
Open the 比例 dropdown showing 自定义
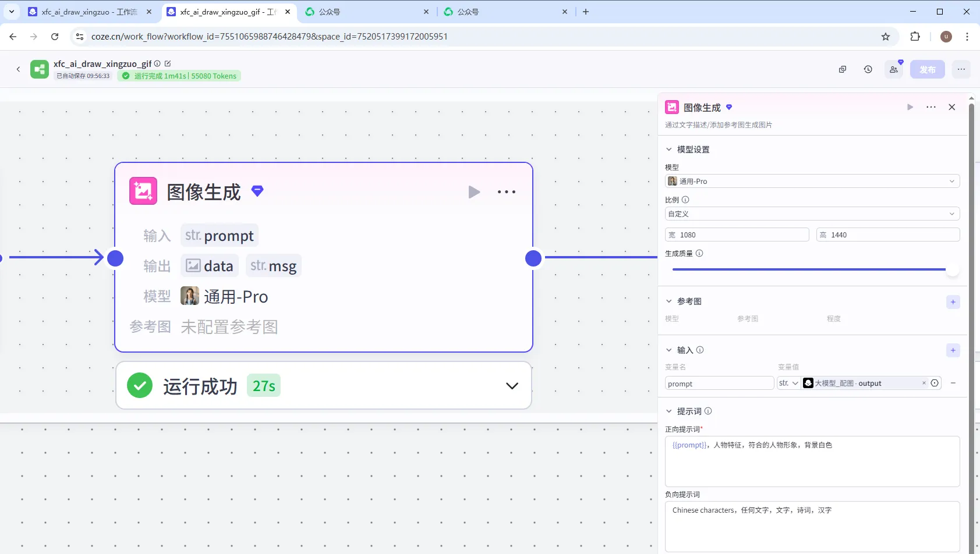tap(812, 214)
